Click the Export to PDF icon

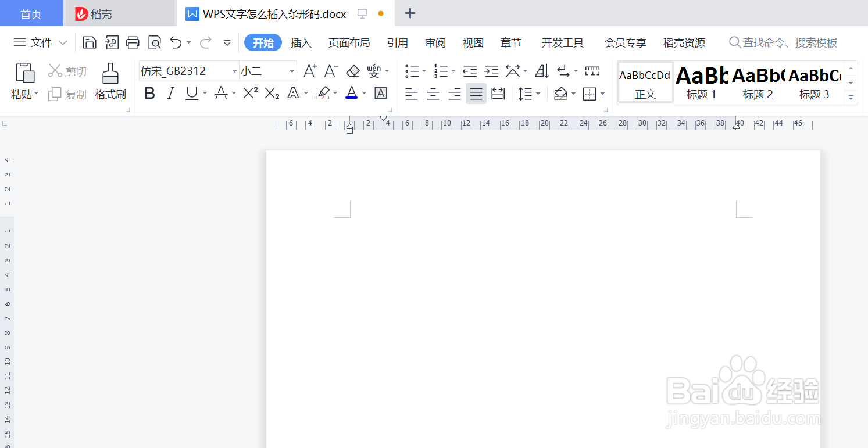(112, 42)
